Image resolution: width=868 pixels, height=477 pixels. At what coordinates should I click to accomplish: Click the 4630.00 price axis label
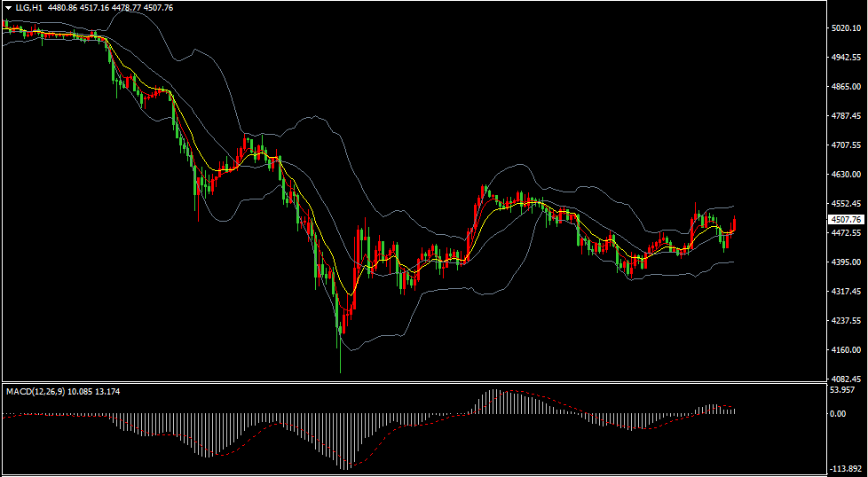847,175
